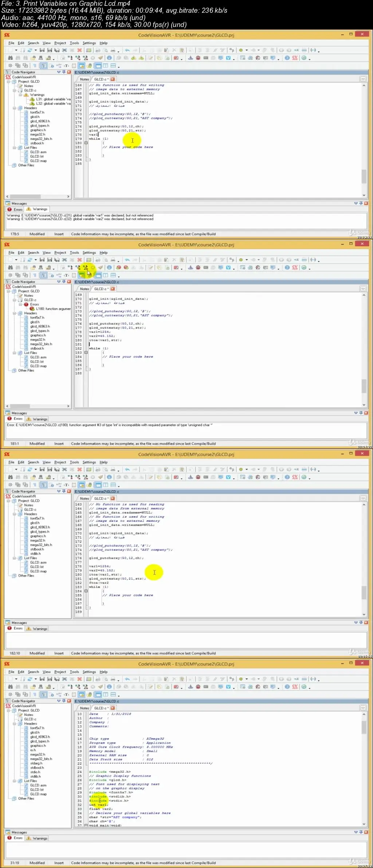Select stdarg.h in the Headers tree
Viewport: 373px width, 868px height.
click(x=36, y=763)
